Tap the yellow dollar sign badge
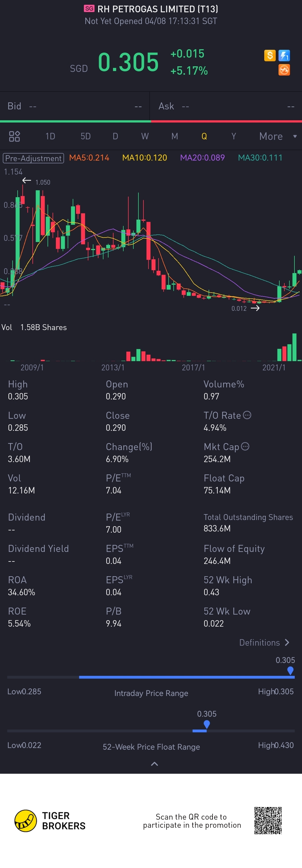Screen dimensions: 302x868 (270, 55)
